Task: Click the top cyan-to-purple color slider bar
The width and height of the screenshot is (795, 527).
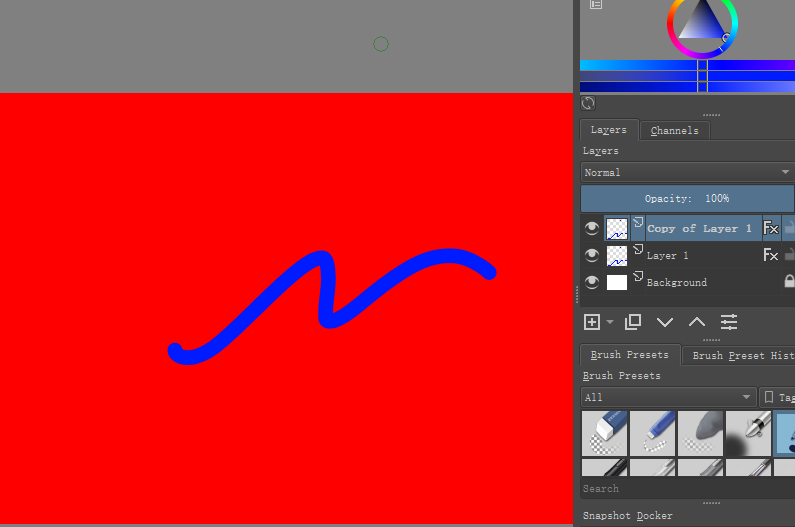Action: point(687,65)
